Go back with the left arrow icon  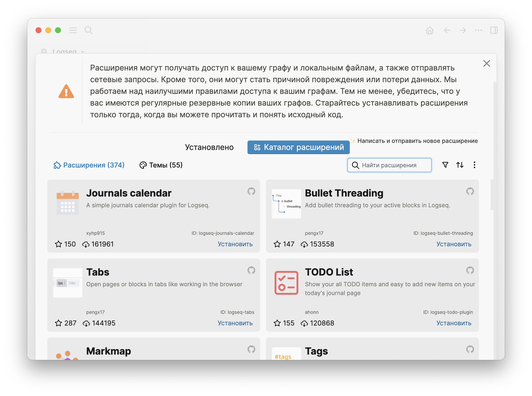447,30
